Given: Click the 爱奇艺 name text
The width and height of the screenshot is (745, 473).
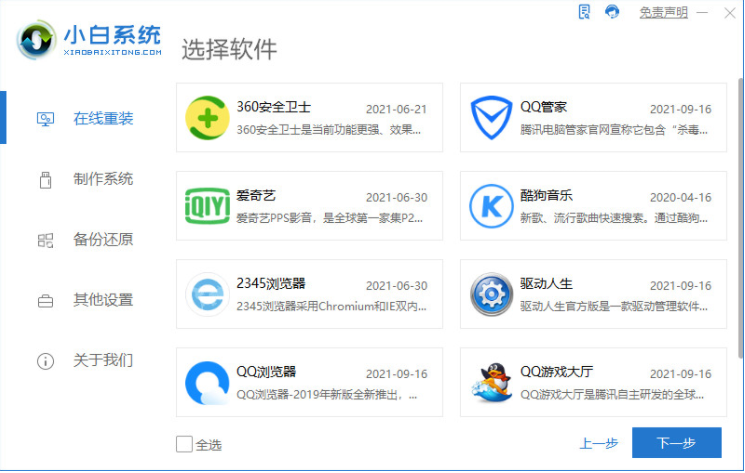Looking at the screenshot, I should click(256, 195).
